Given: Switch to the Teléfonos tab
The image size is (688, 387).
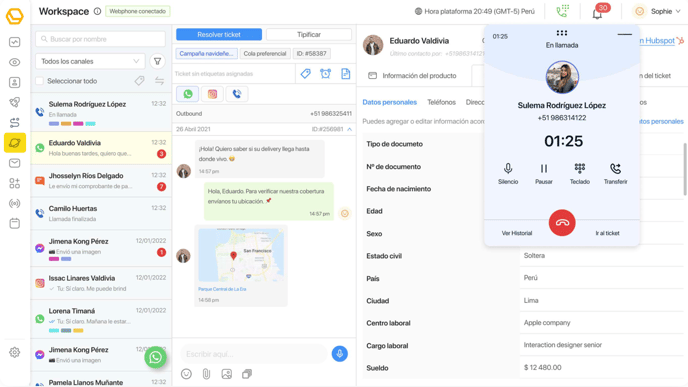Looking at the screenshot, I should (441, 102).
